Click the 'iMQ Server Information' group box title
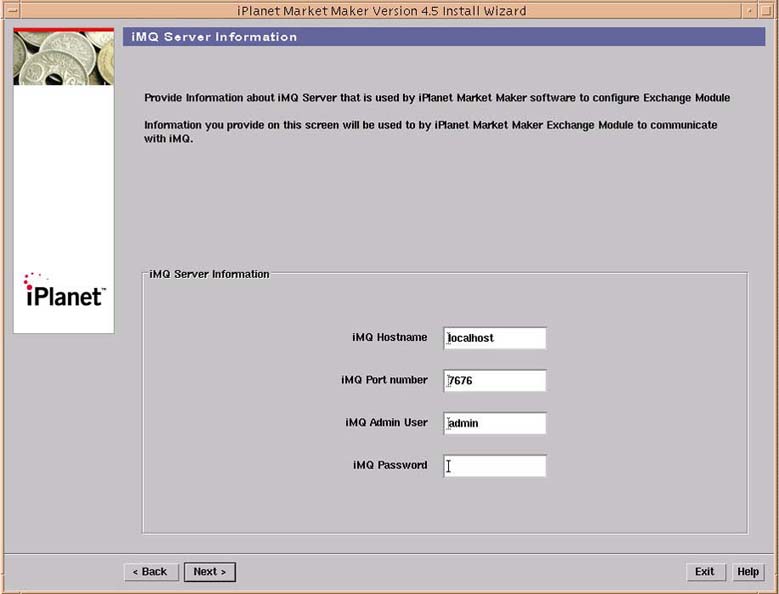 click(209, 274)
